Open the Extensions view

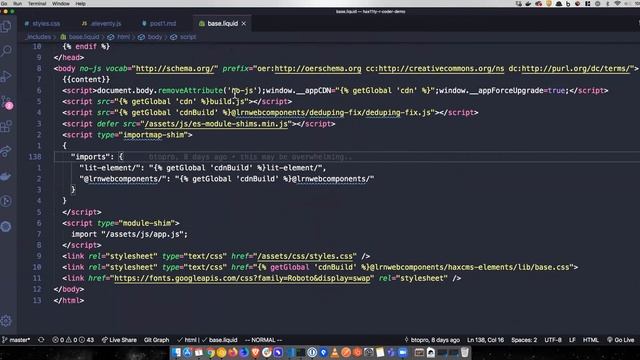[6, 127]
